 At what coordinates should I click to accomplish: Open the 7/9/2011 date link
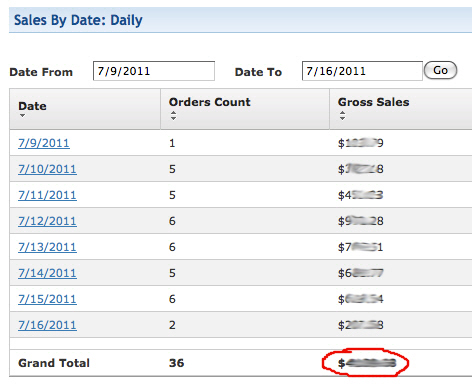click(44, 143)
